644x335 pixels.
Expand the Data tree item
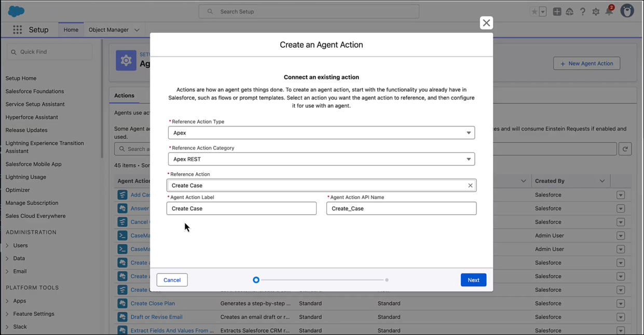7,258
